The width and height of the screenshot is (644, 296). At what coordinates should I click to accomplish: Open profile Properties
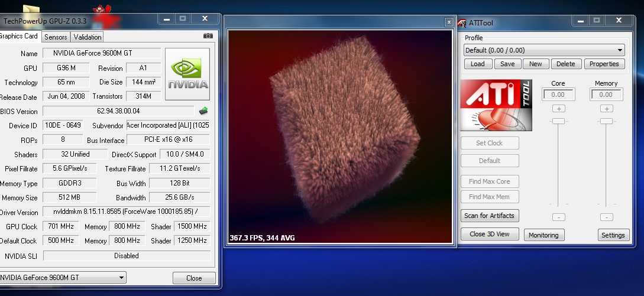[604, 64]
